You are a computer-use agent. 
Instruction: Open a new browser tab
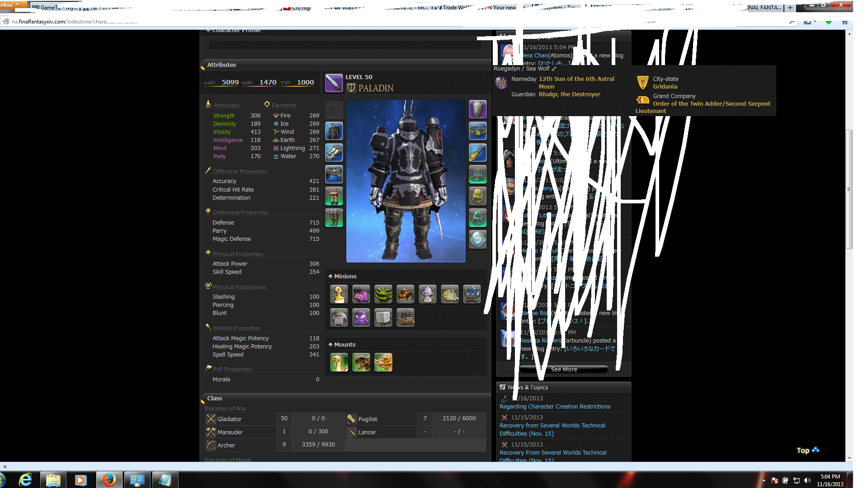790,7
